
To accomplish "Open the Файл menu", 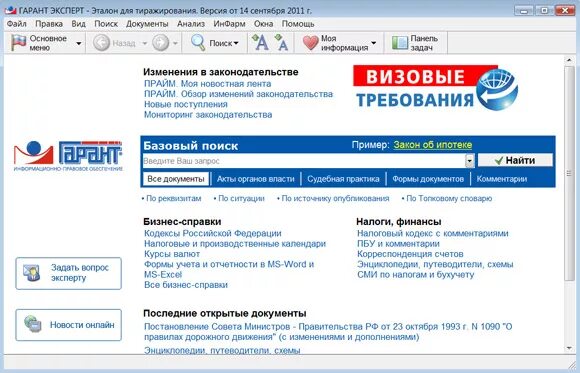I will [17, 24].
